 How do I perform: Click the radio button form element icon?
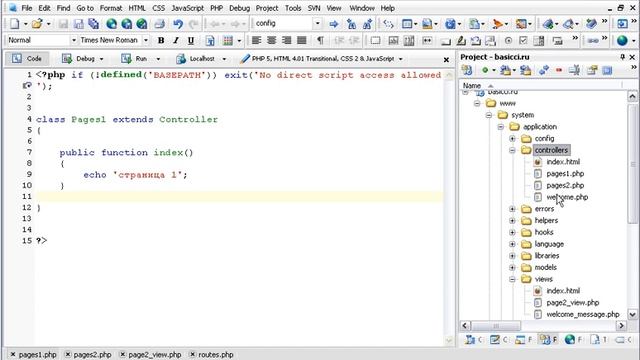tap(508, 40)
